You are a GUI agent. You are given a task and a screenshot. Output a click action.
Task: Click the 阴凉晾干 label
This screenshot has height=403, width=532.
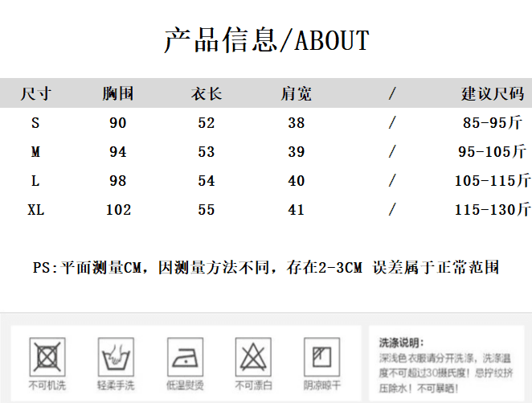coord(322,385)
